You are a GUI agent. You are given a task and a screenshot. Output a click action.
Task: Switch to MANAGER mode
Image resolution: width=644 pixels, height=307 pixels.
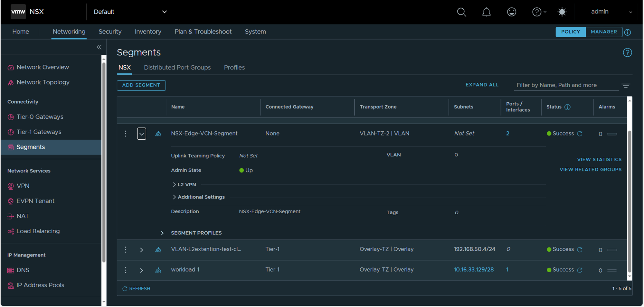[x=604, y=32]
